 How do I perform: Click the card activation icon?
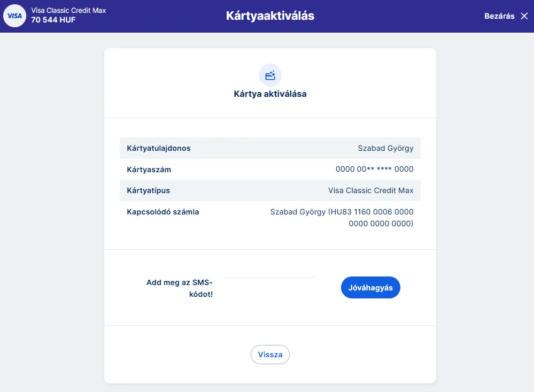(x=270, y=75)
